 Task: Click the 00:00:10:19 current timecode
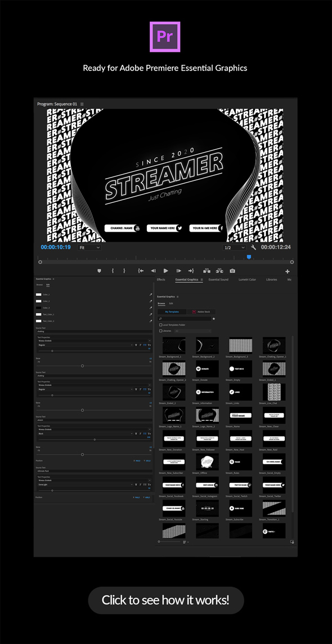coord(55,248)
